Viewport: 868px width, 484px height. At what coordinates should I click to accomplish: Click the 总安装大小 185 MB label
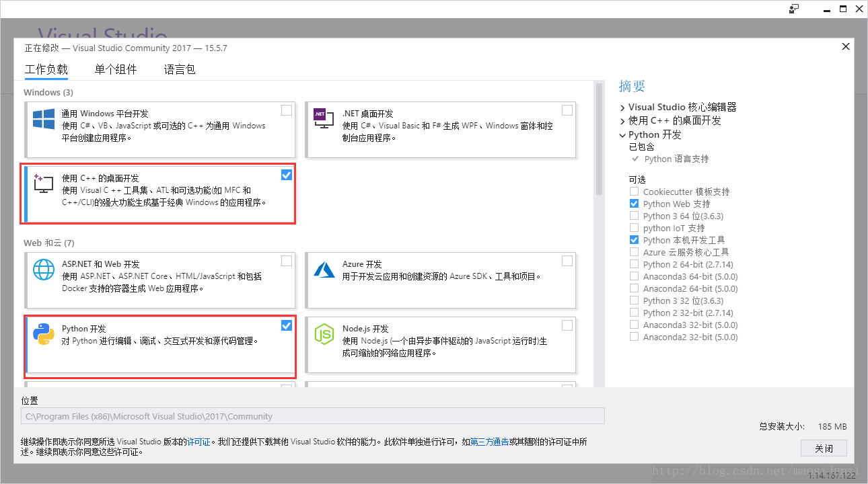(x=803, y=426)
